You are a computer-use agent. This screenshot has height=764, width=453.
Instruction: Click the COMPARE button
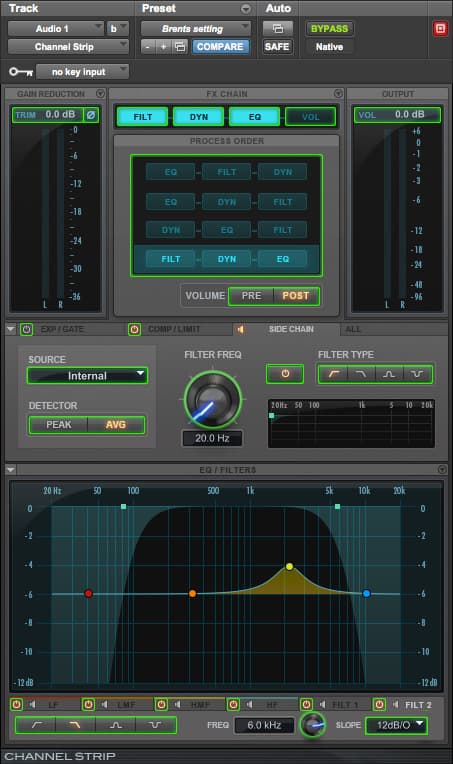click(x=220, y=47)
